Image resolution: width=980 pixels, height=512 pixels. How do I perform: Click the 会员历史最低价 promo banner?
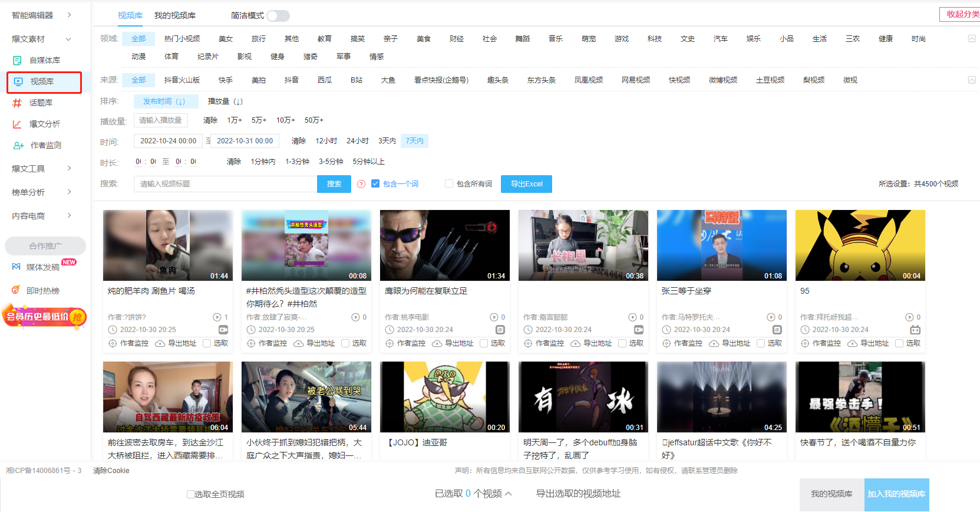point(44,317)
